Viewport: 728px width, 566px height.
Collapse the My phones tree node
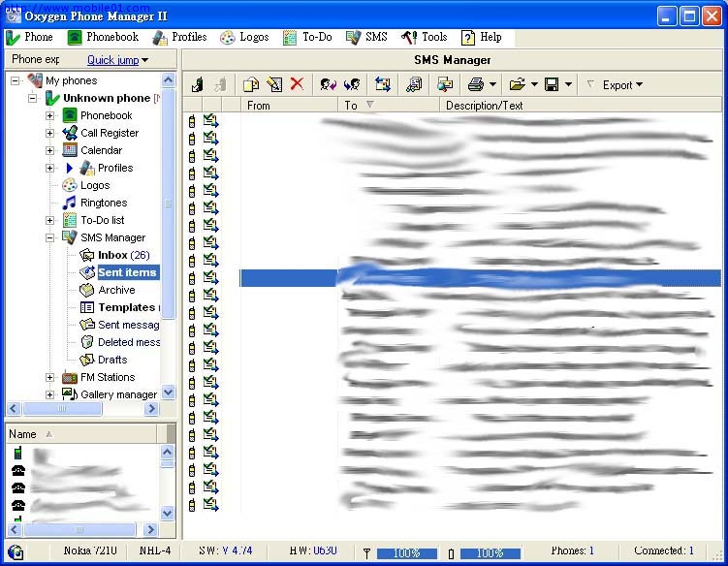point(16,80)
